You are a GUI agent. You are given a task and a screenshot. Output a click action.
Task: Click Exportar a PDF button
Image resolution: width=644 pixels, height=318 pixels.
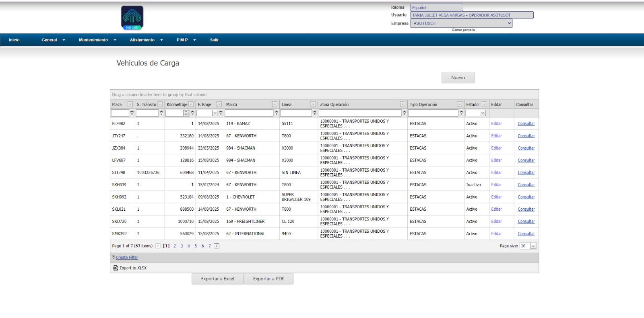click(268, 279)
